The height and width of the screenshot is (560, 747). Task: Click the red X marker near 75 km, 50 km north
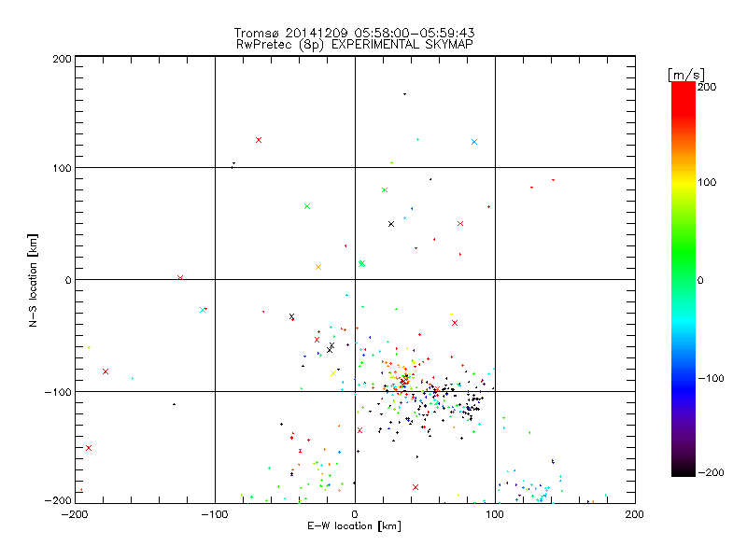click(x=460, y=223)
